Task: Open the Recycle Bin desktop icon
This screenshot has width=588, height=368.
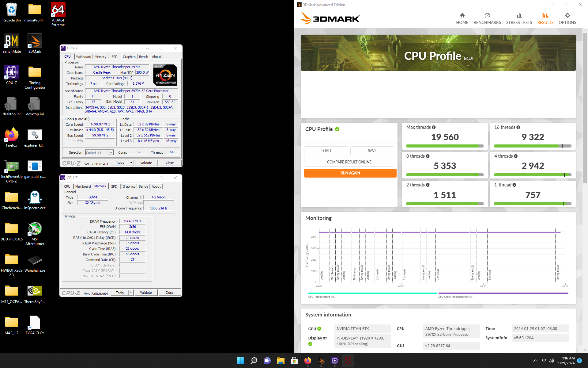Action: (x=12, y=13)
